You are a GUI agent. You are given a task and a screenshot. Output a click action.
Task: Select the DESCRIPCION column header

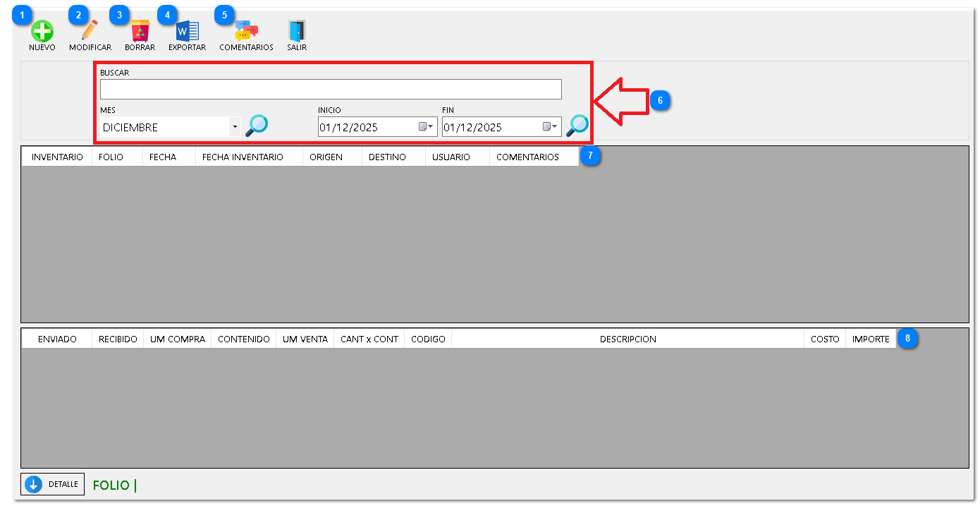627,339
